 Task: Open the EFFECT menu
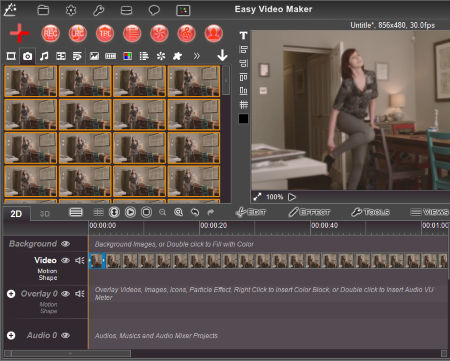(309, 212)
